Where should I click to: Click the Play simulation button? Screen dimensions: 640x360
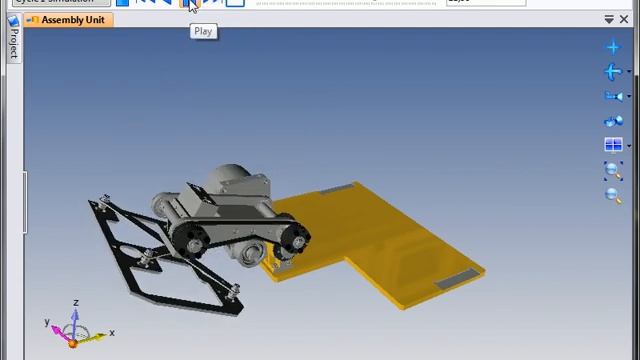(x=189, y=2)
